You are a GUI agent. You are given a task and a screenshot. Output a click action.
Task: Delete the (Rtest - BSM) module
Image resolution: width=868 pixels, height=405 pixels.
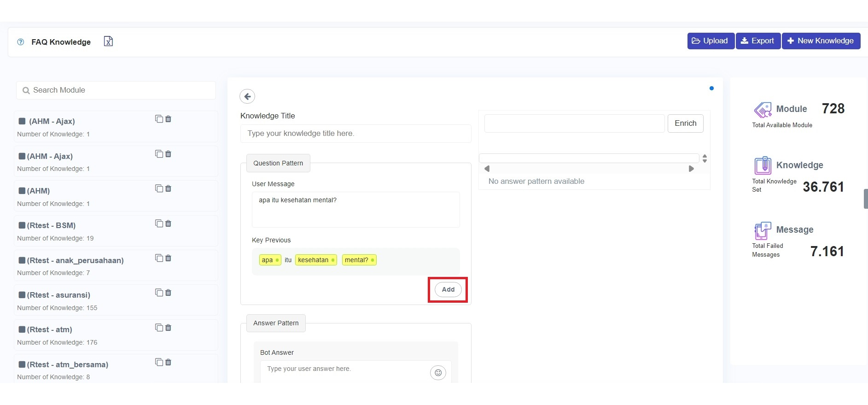[x=169, y=223]
